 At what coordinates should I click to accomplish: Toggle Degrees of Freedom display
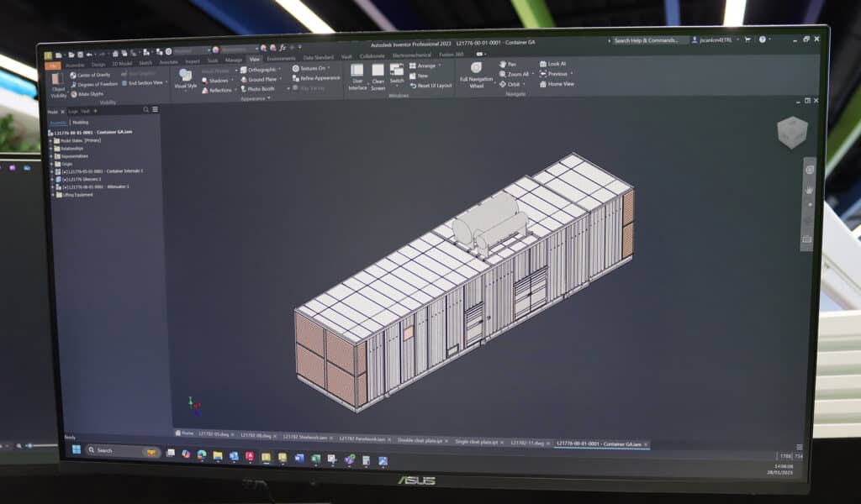click(93, 85)
